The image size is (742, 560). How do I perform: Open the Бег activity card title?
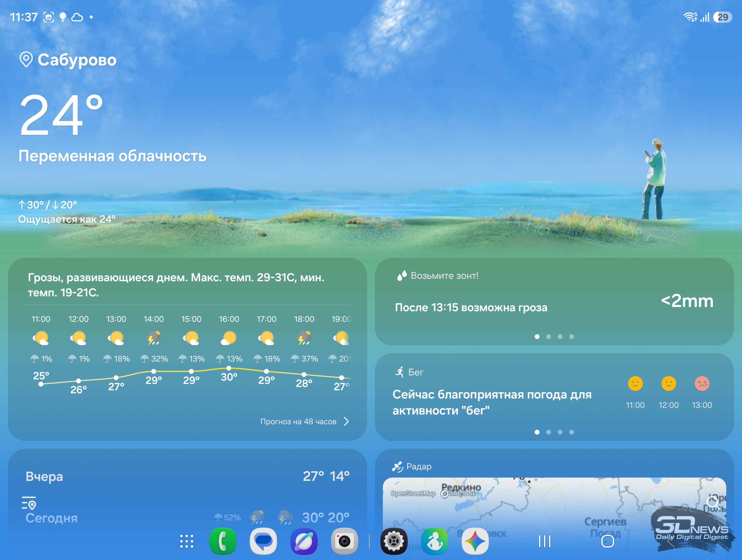[416, 372]
